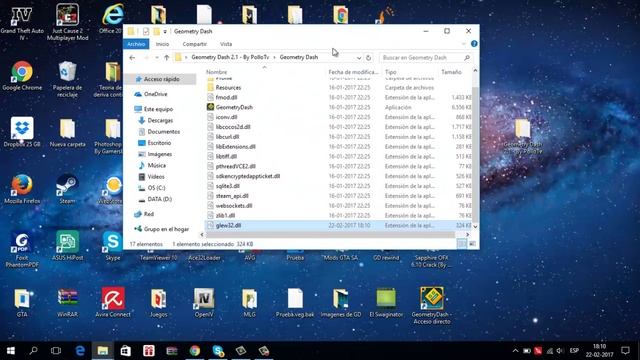This screenshot has height=360, width=640.
Task: Open recent locations dropdown arrow
Action: [x=157, y=58]
